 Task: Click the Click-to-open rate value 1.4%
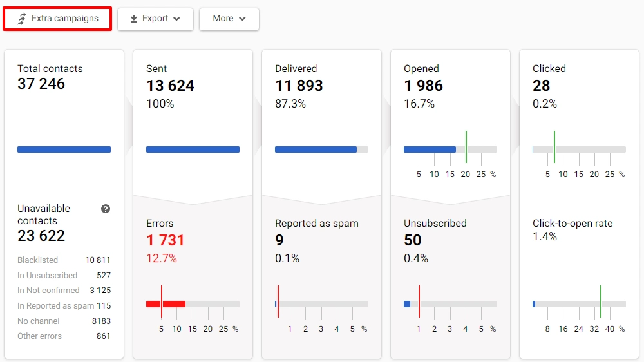click(x=545, y=236)
